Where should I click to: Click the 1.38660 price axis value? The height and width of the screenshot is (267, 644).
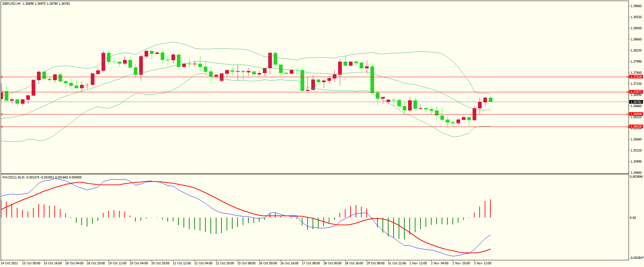[x=636, y=39]
